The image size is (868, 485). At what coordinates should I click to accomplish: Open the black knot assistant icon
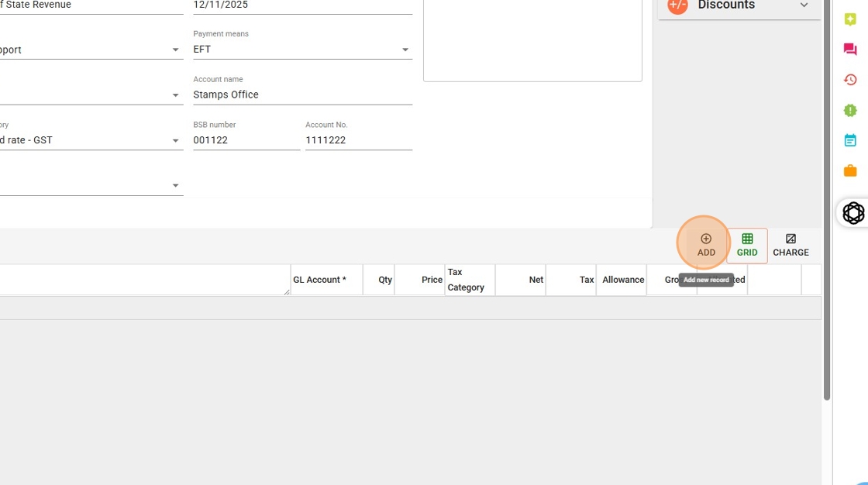[853, 212]
